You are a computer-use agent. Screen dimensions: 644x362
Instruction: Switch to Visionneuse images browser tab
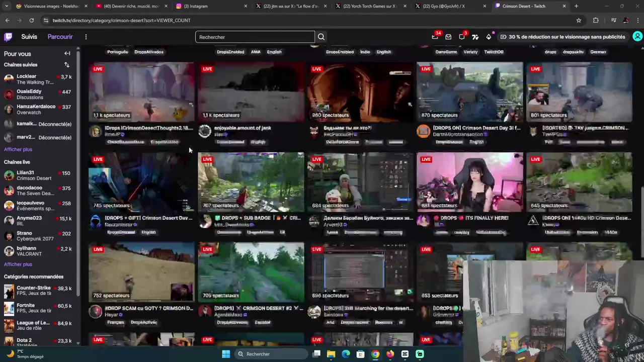click(51, 6)
